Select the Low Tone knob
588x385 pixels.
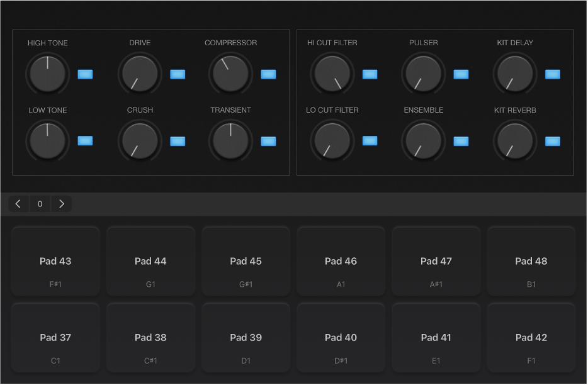[47, 141]
